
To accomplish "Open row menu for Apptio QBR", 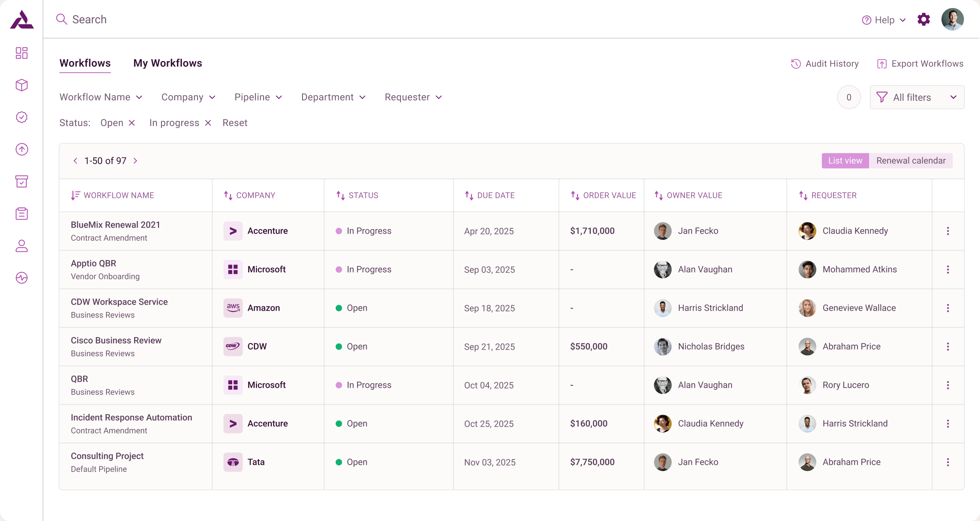I will coord(948,269).
